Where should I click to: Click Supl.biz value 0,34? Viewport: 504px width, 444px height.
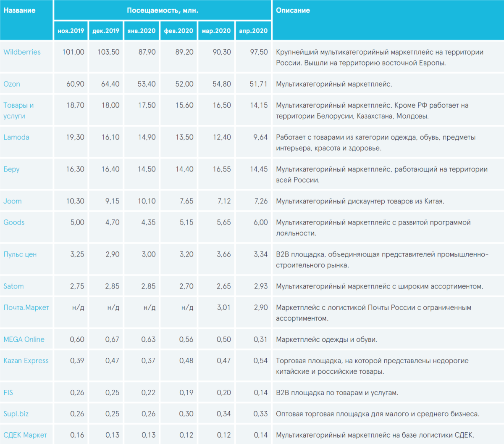click(x=224, y=414)
